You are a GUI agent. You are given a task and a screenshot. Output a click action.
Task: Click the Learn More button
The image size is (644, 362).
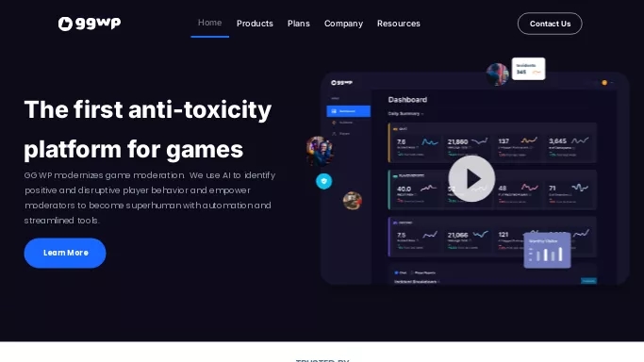point(65,253)
